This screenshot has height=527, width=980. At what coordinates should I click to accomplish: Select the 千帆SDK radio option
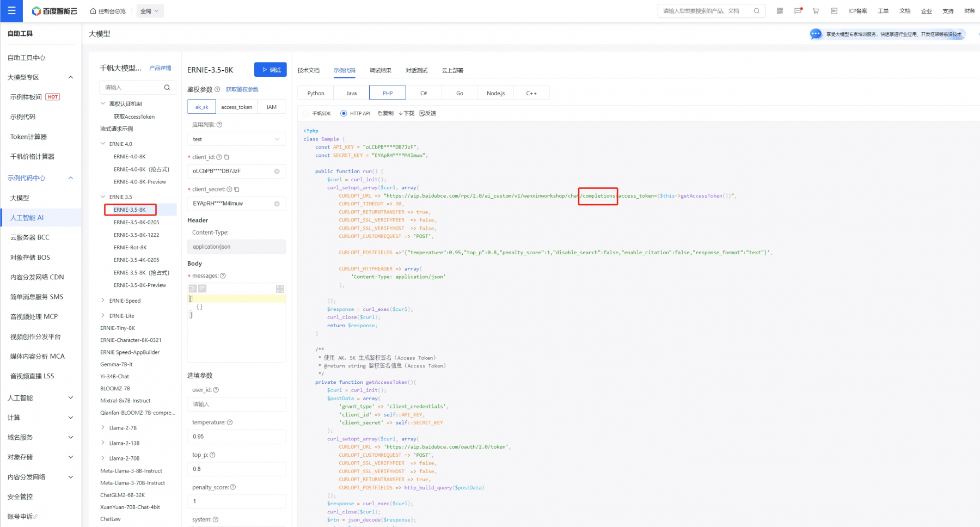click(x=305, y=113)
